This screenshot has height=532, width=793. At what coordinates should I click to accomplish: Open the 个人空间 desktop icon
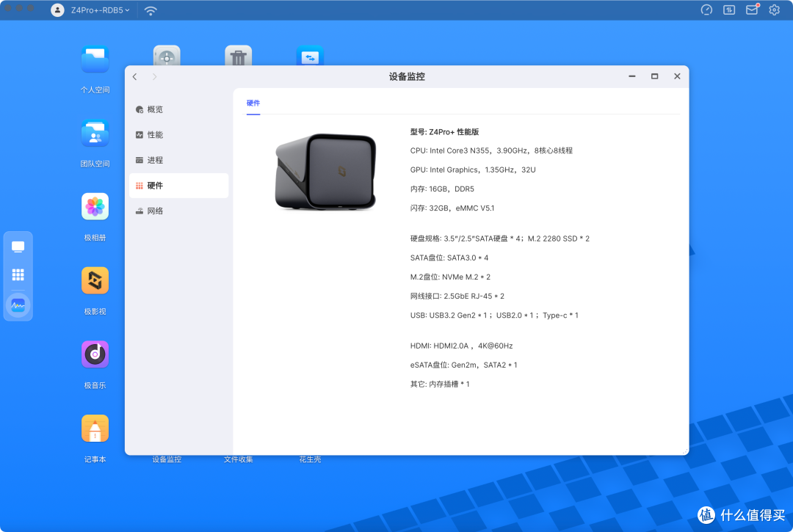pos(95,59)
